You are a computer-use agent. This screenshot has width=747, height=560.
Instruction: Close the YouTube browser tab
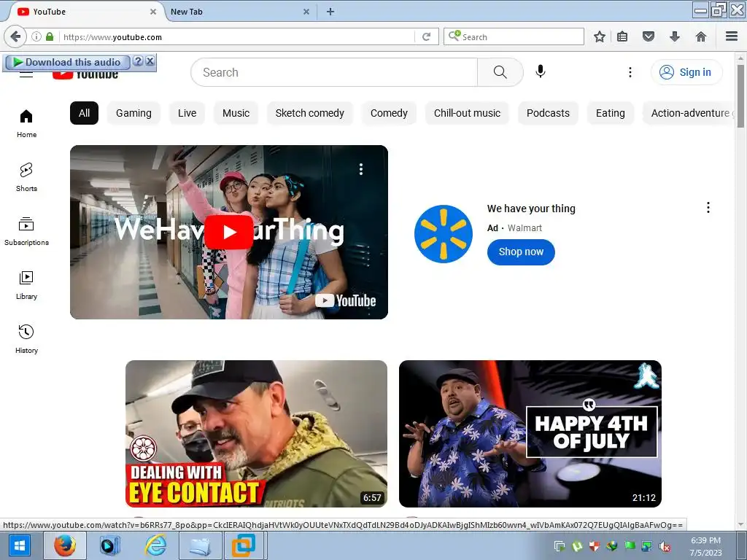click(x=153, y=12)
